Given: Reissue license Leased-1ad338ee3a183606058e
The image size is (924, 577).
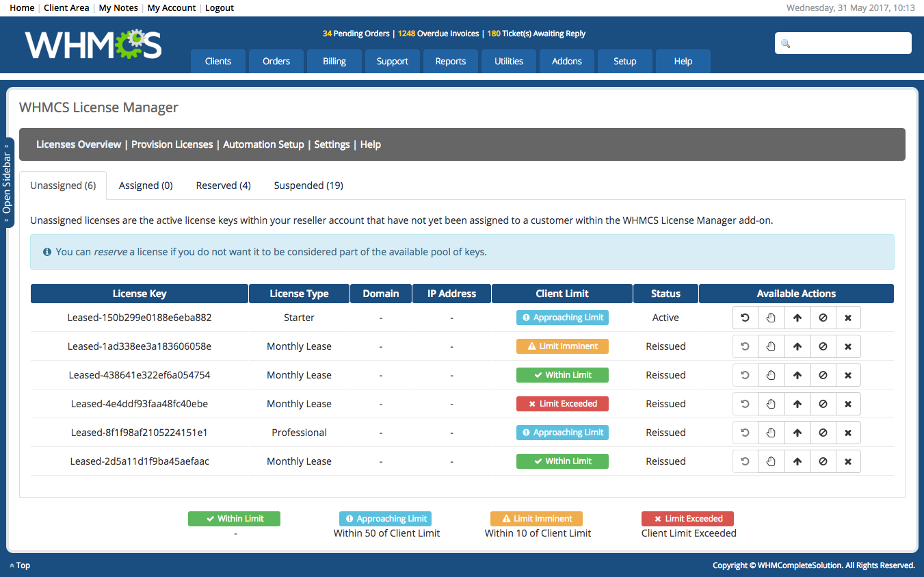Looking at the screenshot, I should [745, 346].
